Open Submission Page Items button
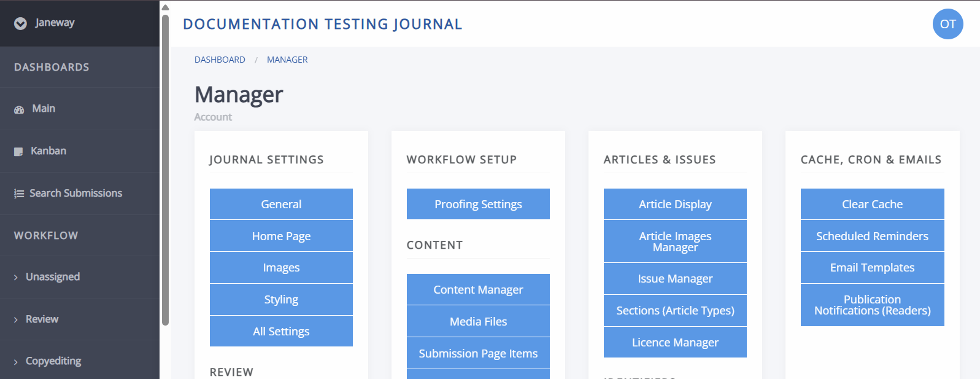 [478, 353]
